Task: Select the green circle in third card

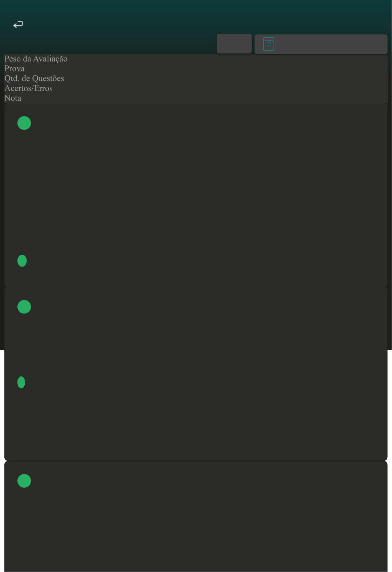Action: [24, 481]
